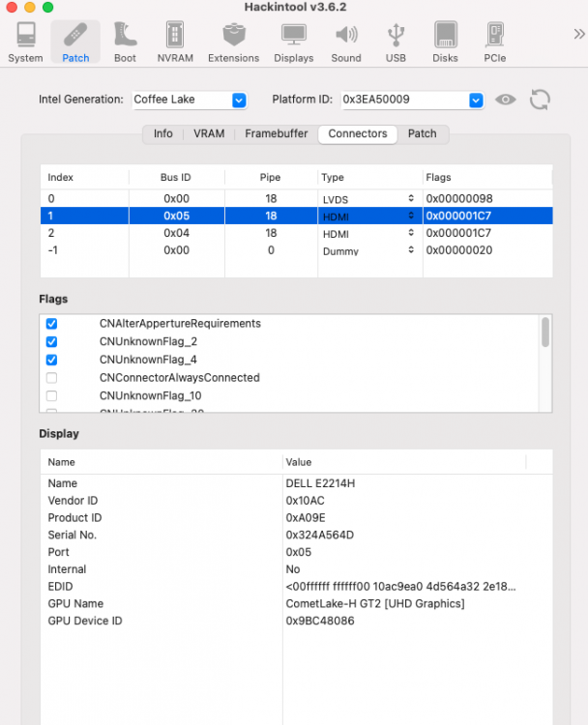Select GPU Name row CometLake-H GT2

pyautogui.click(x=296, y=603)
